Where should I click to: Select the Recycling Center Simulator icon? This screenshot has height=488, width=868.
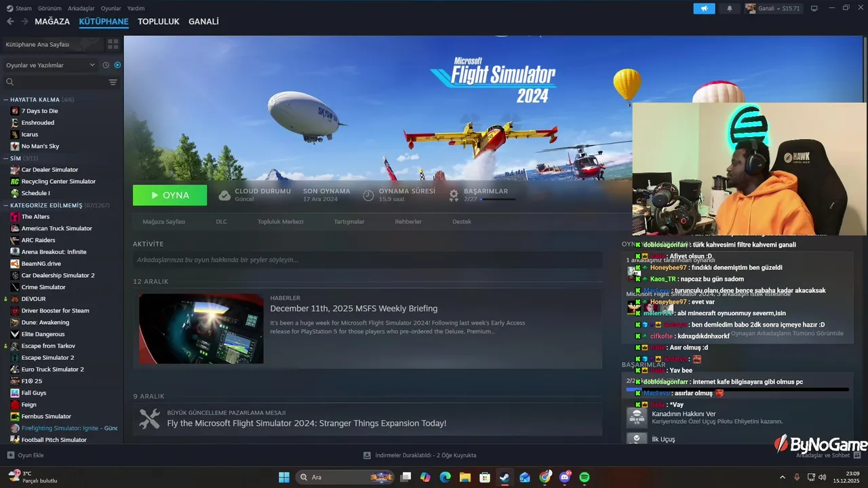pyautogui.click(x=15, y=181)
